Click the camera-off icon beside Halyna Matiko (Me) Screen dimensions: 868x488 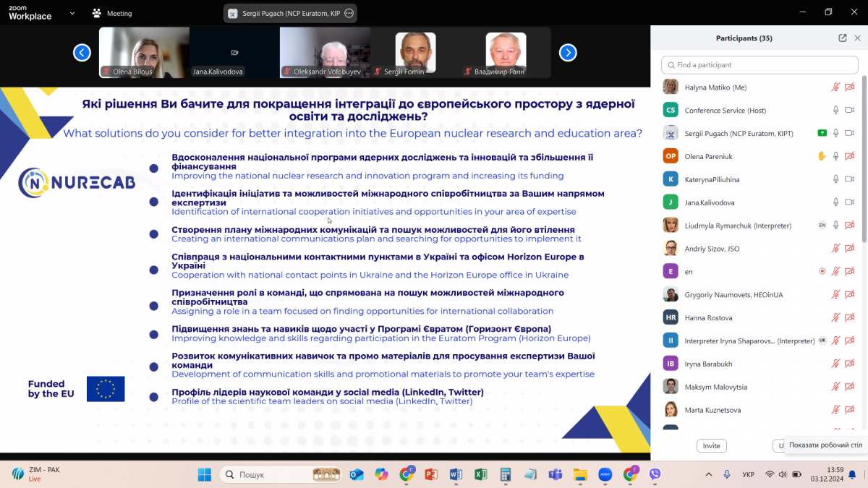849,86
